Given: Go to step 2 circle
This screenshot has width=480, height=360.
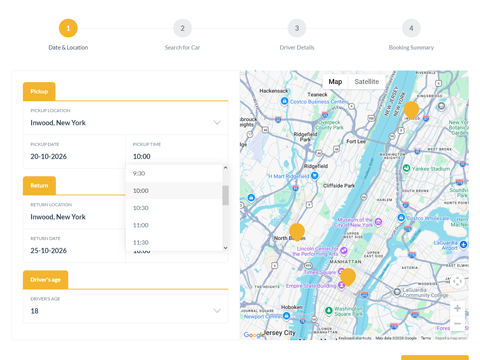Looking at the screenshot, I should click(183, 28).
